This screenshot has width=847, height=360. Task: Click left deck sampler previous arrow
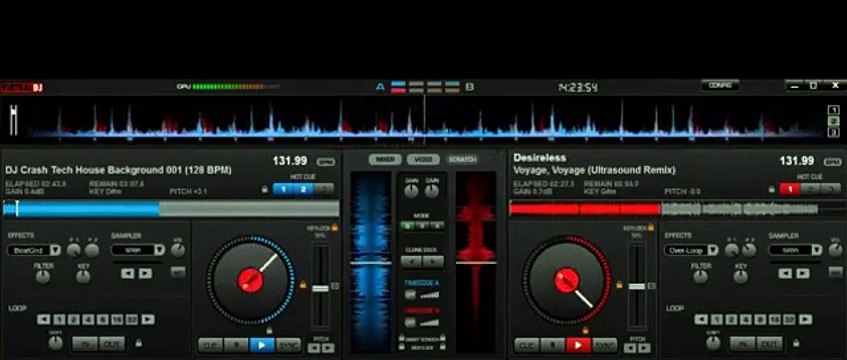click(x=127, y=274)
